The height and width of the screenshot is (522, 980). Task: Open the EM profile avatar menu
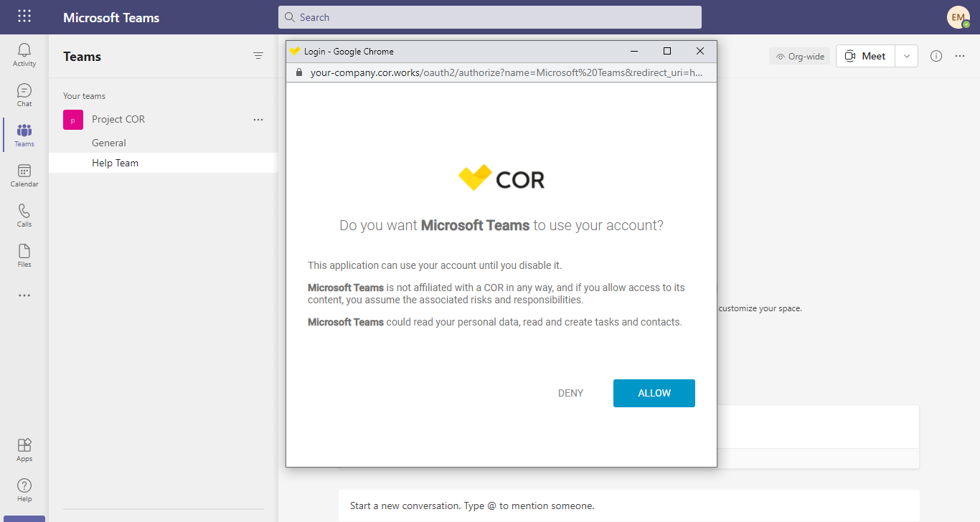[x=958, y=17]
